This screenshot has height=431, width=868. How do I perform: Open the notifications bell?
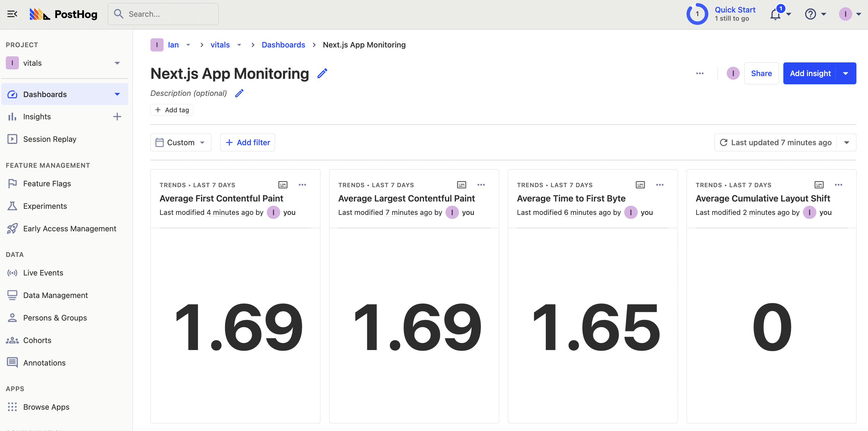[x=775, y=14]
